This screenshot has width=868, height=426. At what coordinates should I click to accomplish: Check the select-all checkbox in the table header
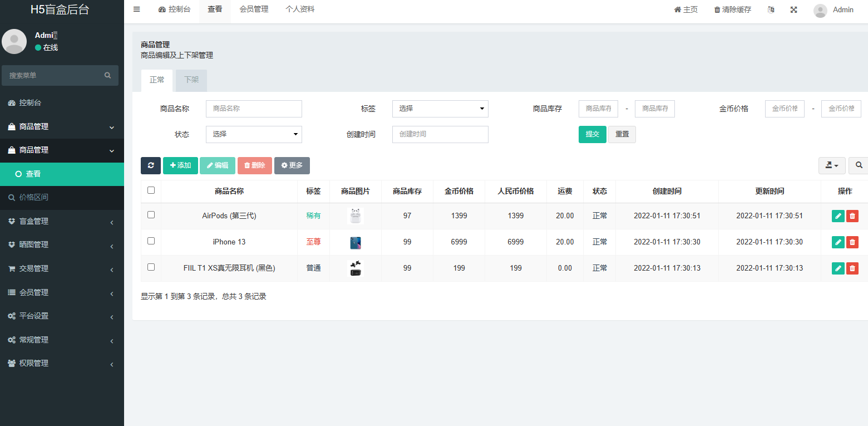[x=150, y=190]
